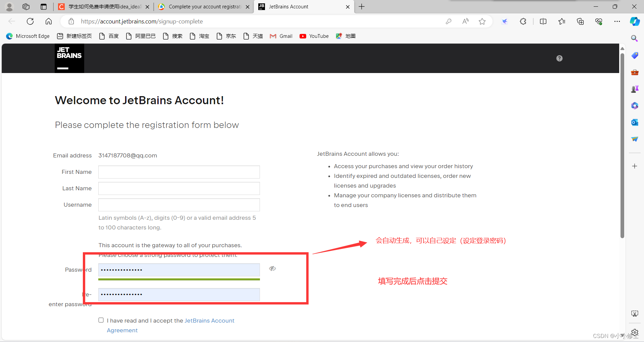This screenshot has width=644, height=342.
Task: Open the help question mark icon
Action: pos(559,58)
